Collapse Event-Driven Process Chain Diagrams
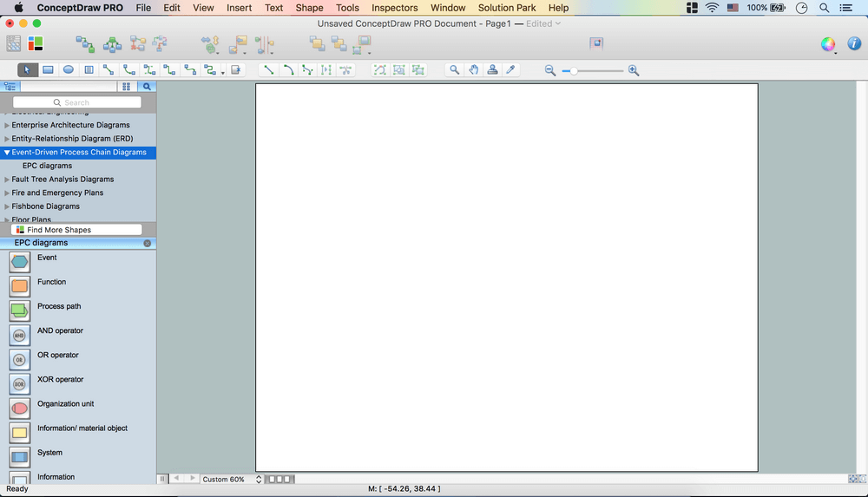The width and height of the screenshot is (868, 497). click(x=7, y=153)
